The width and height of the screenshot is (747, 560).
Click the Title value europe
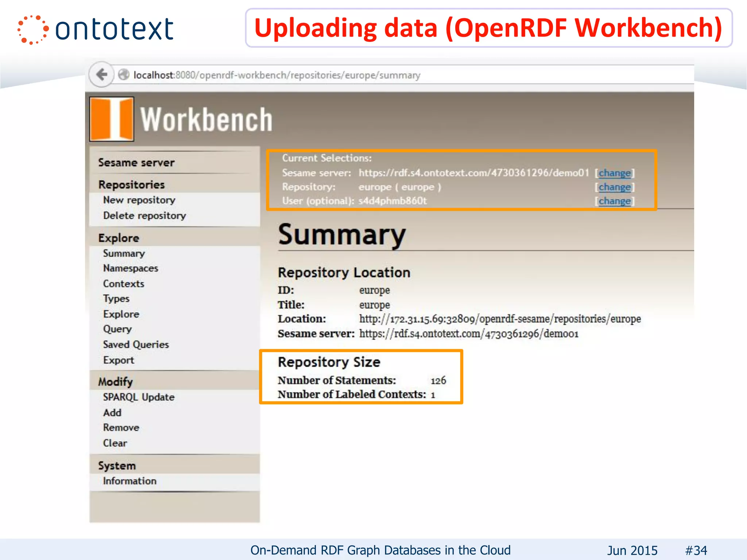pos(375,305)
